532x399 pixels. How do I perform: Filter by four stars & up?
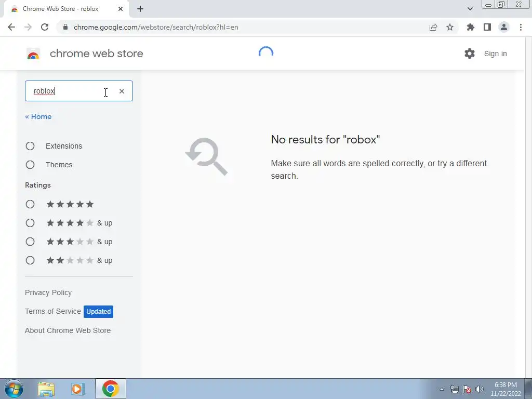(x=30, y=223)
